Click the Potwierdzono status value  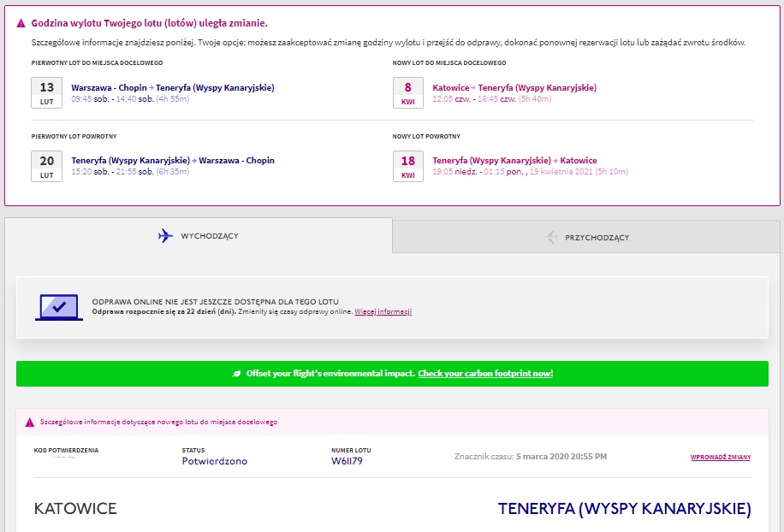click(215, 461)
